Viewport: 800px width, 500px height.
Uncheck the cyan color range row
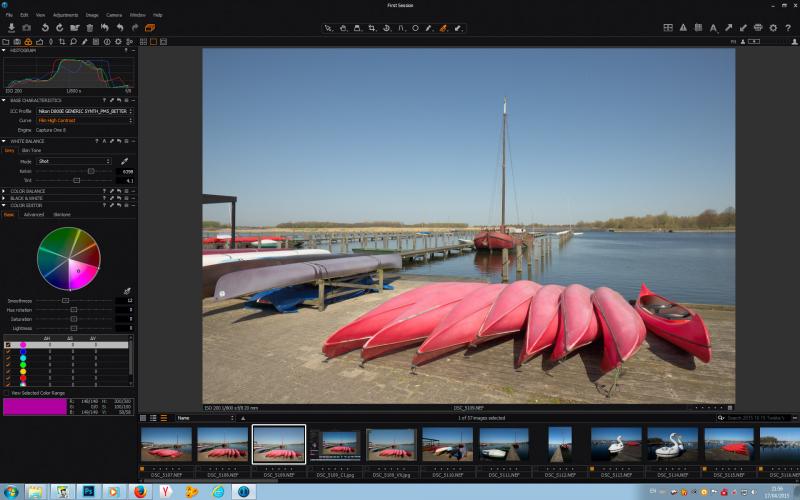pos(8,358)
